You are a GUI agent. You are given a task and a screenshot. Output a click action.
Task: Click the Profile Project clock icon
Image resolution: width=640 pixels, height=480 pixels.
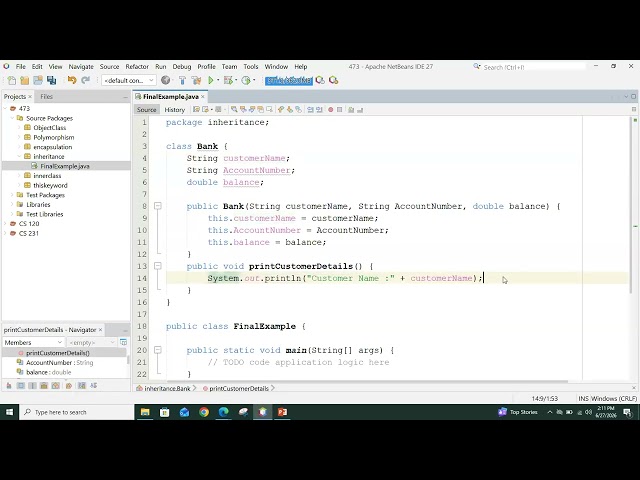point(246,80)
